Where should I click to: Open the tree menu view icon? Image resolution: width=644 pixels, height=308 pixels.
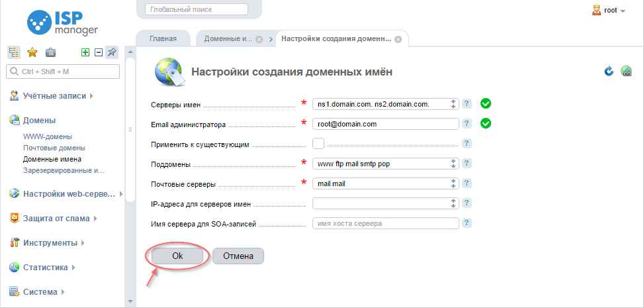(x=14, y=52)
